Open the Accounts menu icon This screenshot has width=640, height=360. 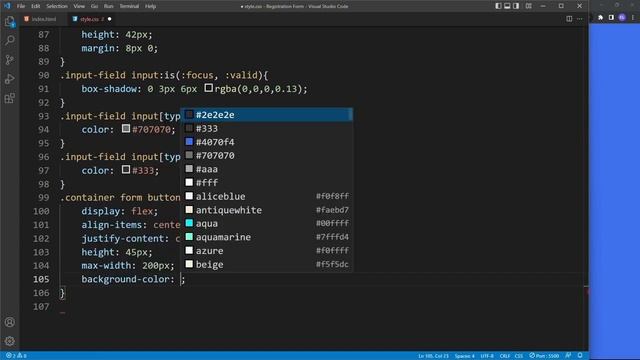[x=9, y=322]
